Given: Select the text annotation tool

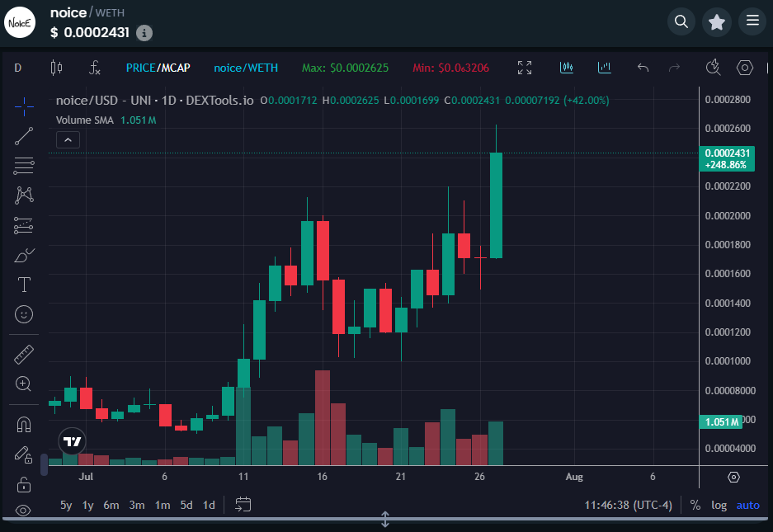Looking at the screenshot, I should pos(24,285).
